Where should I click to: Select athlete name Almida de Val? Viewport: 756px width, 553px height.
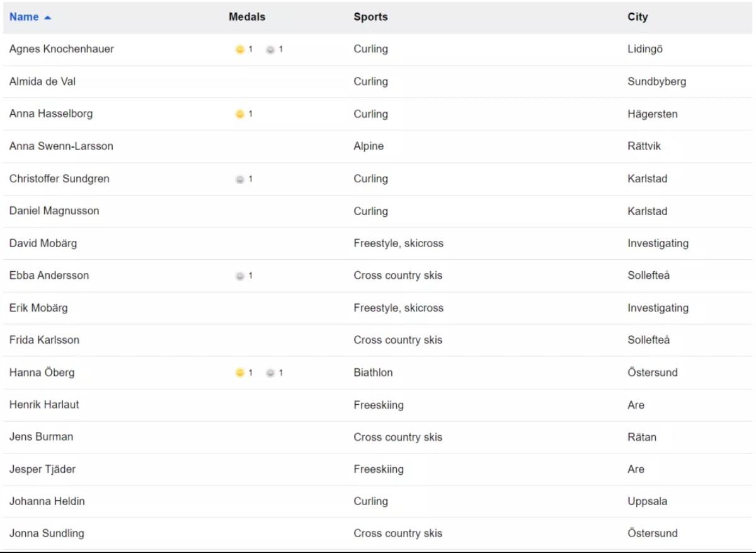pyautogui.click(x=43, y=81)
